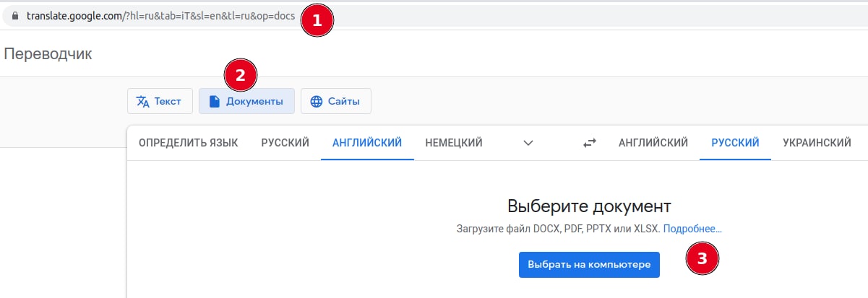Image resolution: width=868 pixels, height=298 pixels.
Task: Click the document icon on the Документы button
Action: pyautogui.click(x=214, y=102)
